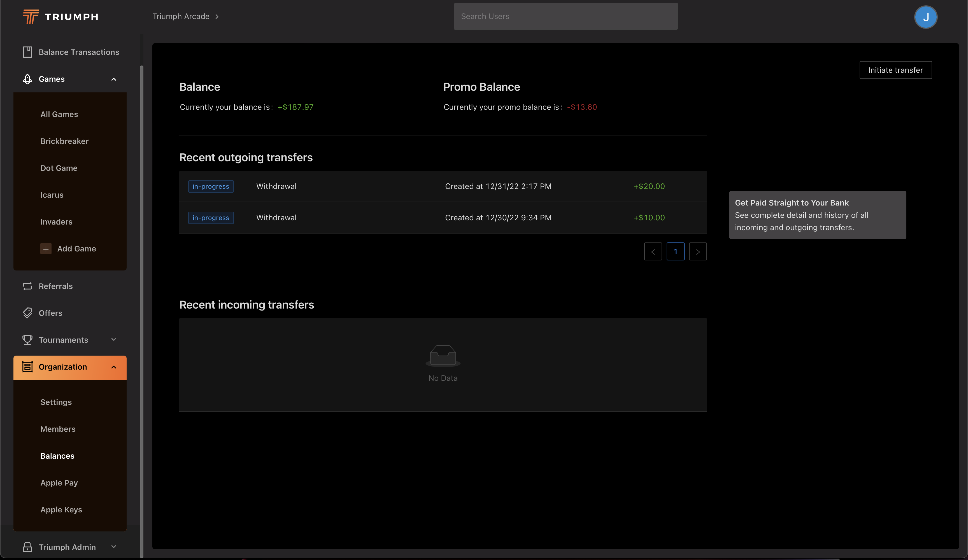Open Apple Pay settings
This screenshot has width=968, height=560.
point(59,483)
